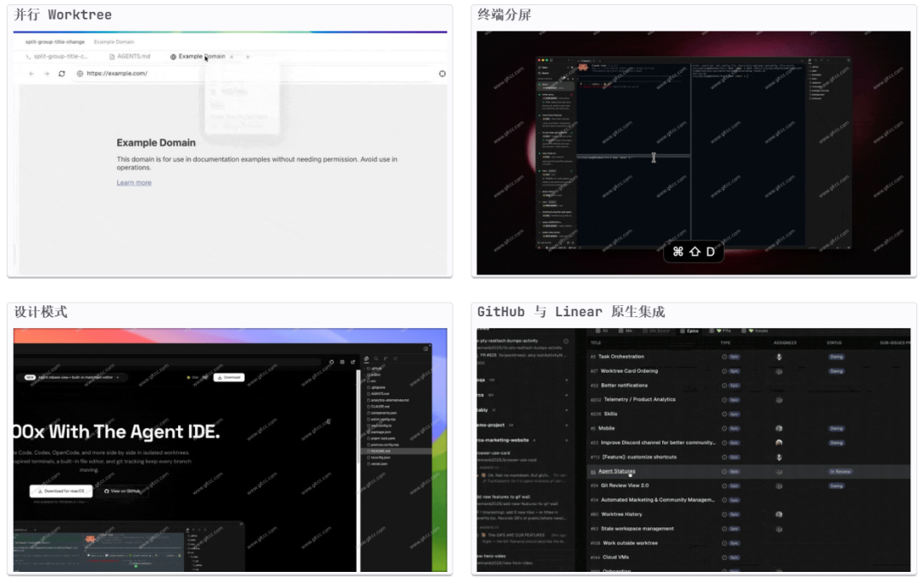
Task: Click the TITLE column header
Action: click(x=595, y=343)
